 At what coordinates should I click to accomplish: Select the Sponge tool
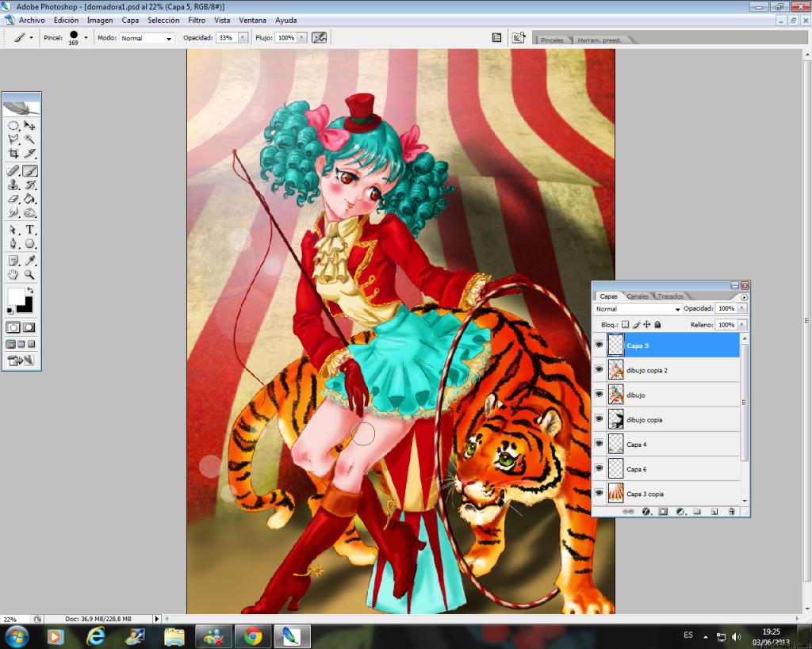tap(30, 212)
